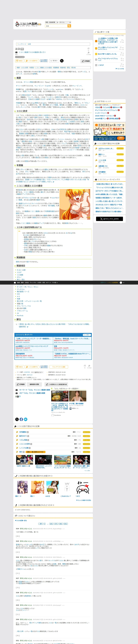
Task: Open the @nico_nico_pedia X follow button
Action: [x=109, y=219]
